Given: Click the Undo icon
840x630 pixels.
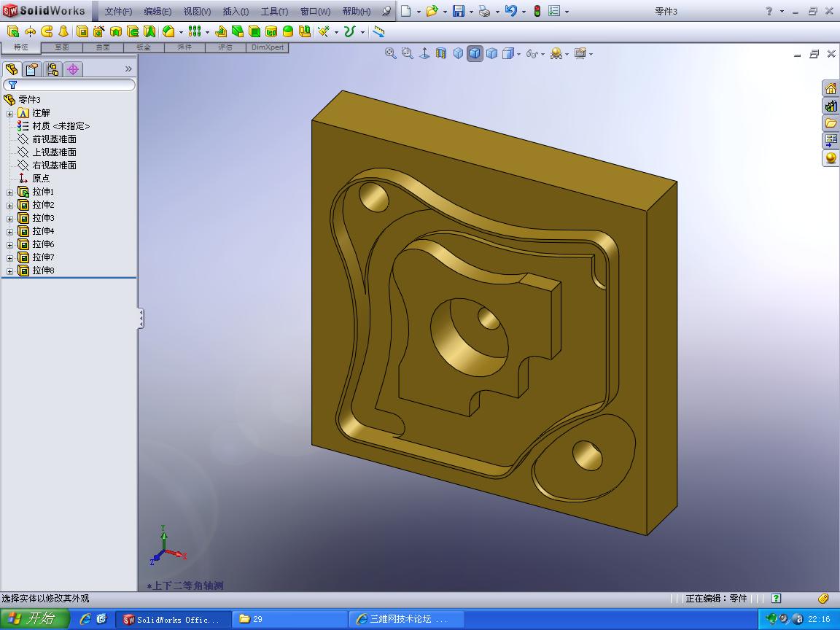Looking at the screenshot, I should click(x=510, y=11).
